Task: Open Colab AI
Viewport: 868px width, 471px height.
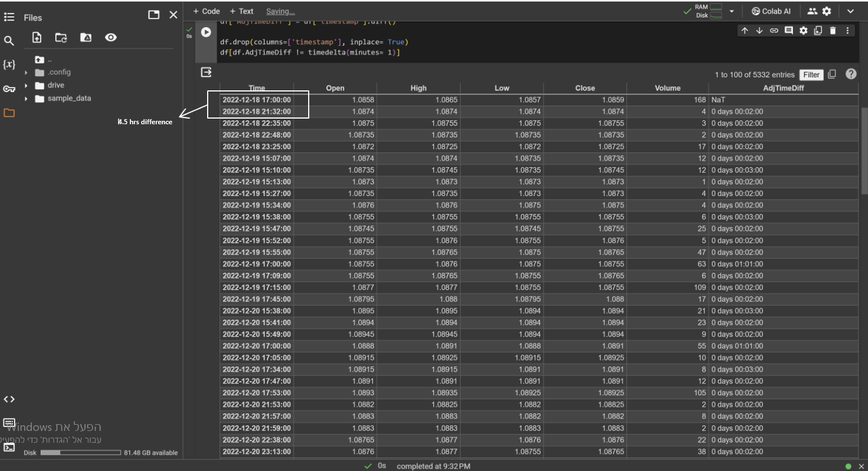Action: pyautogui.click(x=771, y=11)
